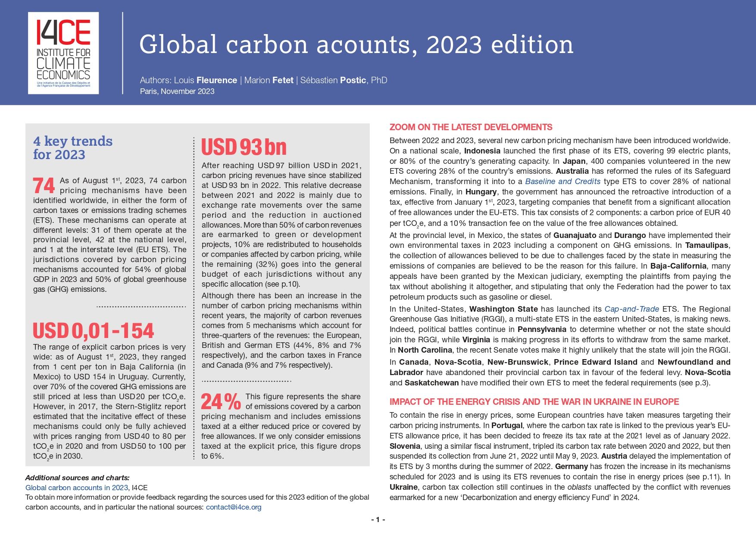Click the bold word 'Indonesia' in the text
Image resolution: width=756 pixels, height=535 pixels.
pos(482,151)
